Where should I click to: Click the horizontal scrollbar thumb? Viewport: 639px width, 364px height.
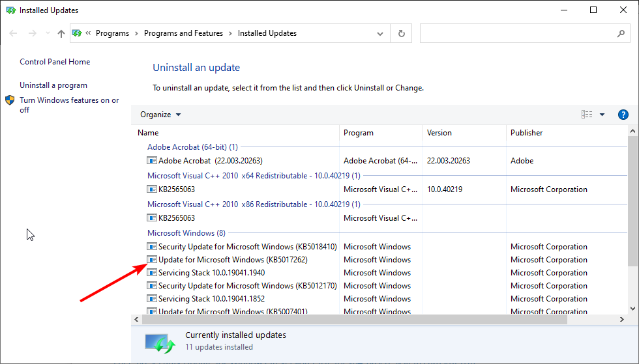354,320
